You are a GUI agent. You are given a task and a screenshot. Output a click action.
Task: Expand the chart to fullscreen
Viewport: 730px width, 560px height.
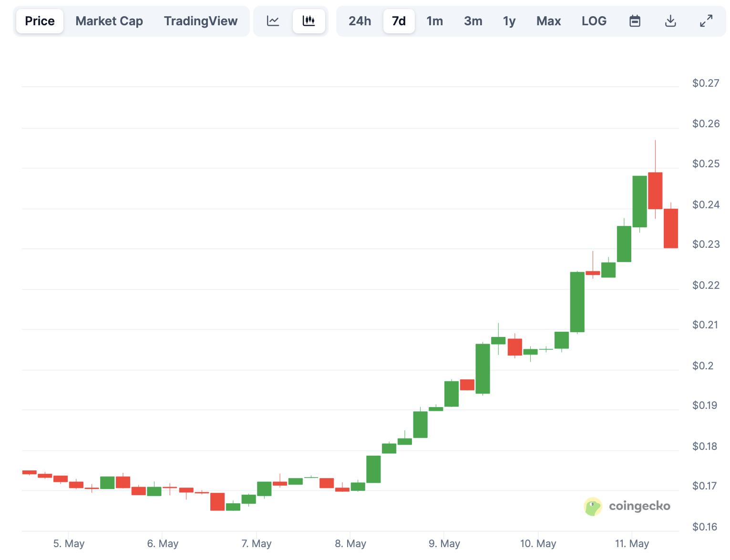pyautogui.click(x=706, y=21)
